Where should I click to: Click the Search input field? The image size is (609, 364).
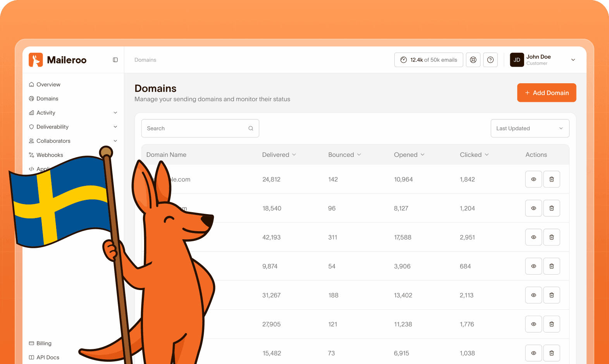[x=200, y=129]
